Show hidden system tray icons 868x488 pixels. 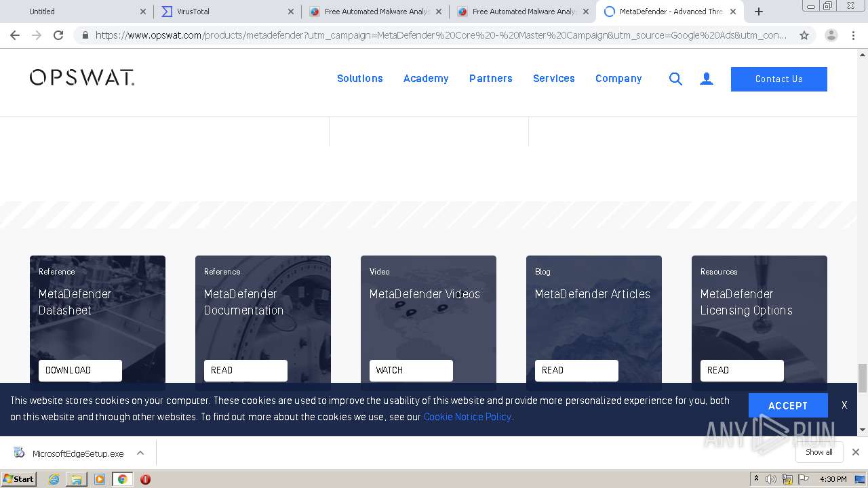tap(756, 479)
